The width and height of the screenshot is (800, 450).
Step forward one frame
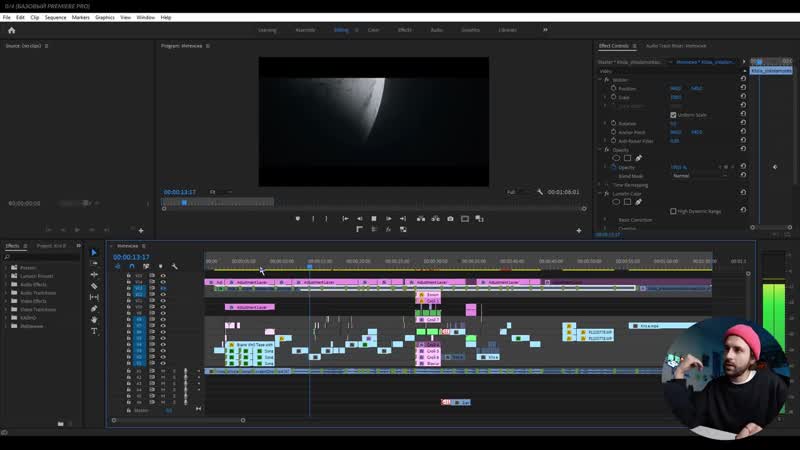click(x=389, y=218)
